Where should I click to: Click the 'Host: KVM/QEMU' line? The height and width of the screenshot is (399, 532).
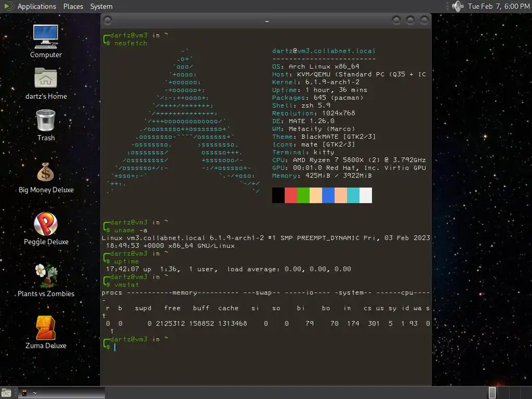pyautogui.click(x=349, y=74)
